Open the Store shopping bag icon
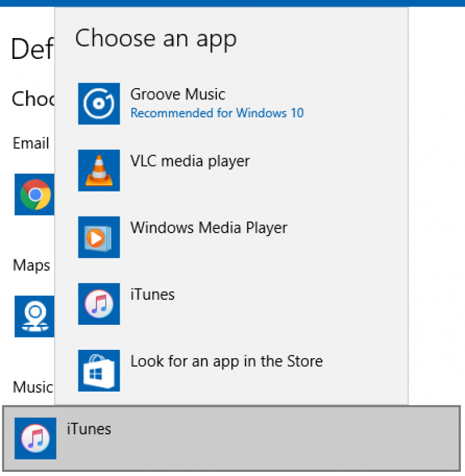 99,371
